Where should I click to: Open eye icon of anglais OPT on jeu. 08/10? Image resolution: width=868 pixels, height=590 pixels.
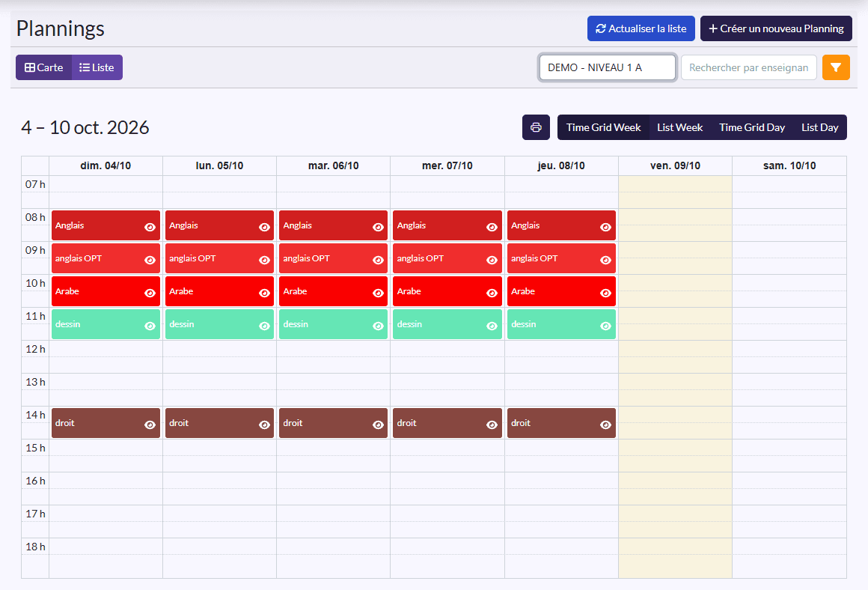pyautogui.click(x=605, y=260)
